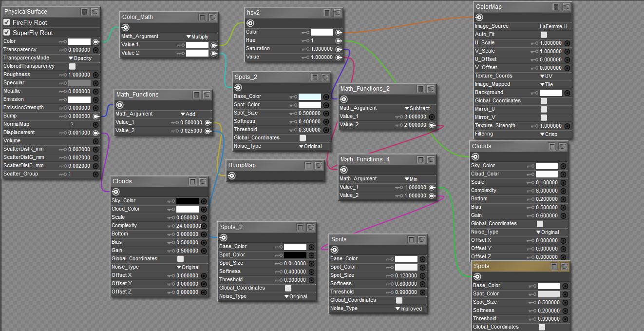The height and width of the screenshot is (331, 644).
Task: Click Math_Functions Value_2 field showing 0.025000
Action: point(191,131)
